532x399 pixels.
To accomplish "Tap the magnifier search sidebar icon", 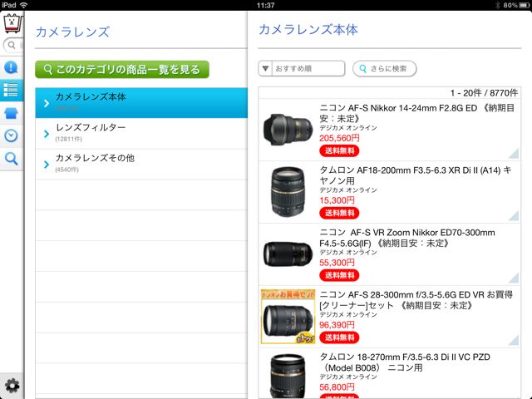I will [x=11, y=159].
